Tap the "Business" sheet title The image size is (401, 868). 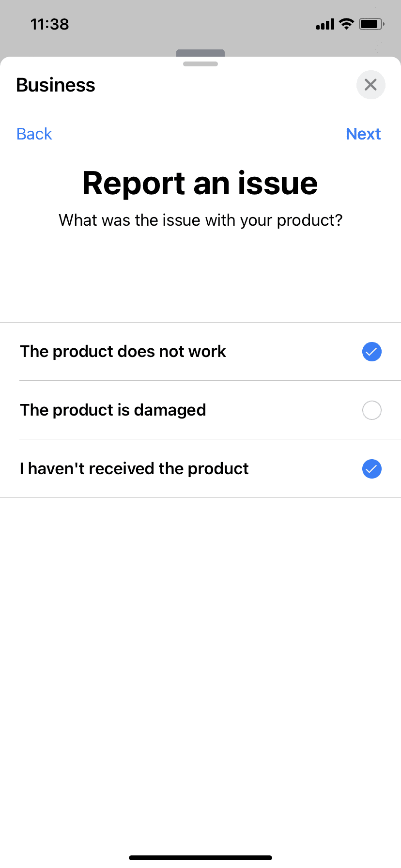tap(56, 85)
